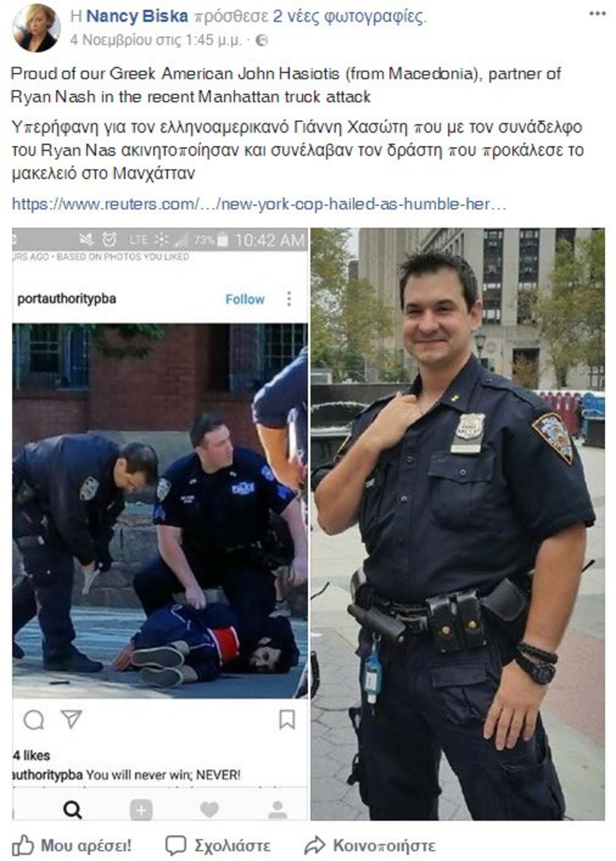Click the portauthoritypba username

pyautogui.click(x=67, y=299)
